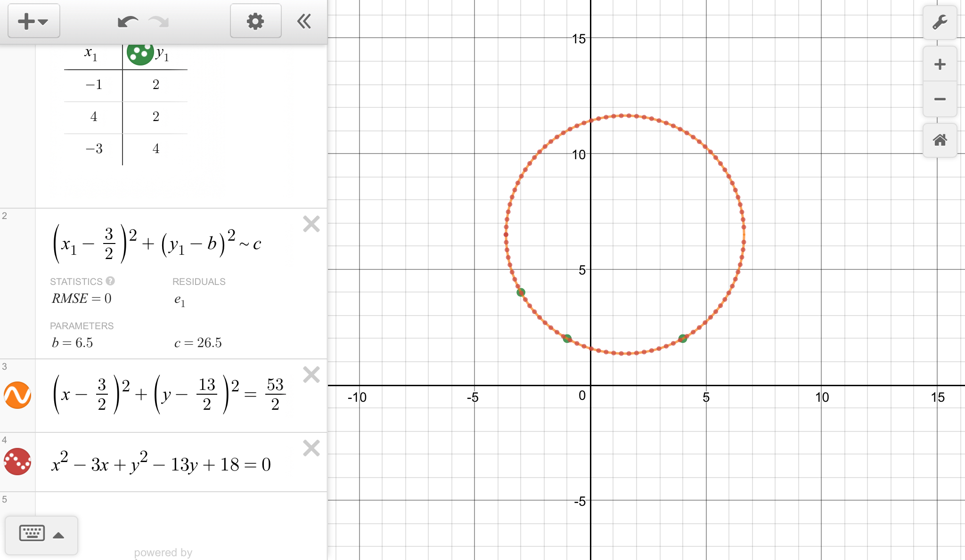Viewport: 965px width, 560px height.
Task: Hide the orange circle equation curve
Action: [x=17, y=395]
